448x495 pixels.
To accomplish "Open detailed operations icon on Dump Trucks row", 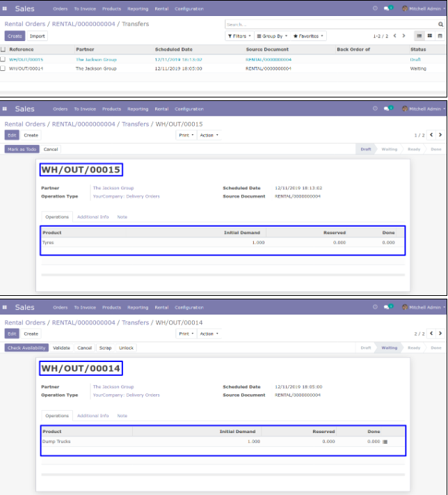I will point(385,441).
